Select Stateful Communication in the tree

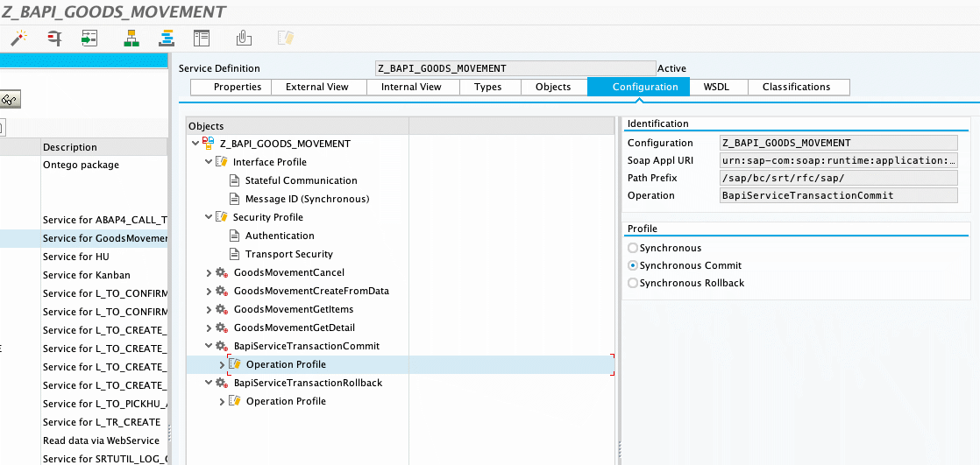pyautogui.click(x=301, y=180)
